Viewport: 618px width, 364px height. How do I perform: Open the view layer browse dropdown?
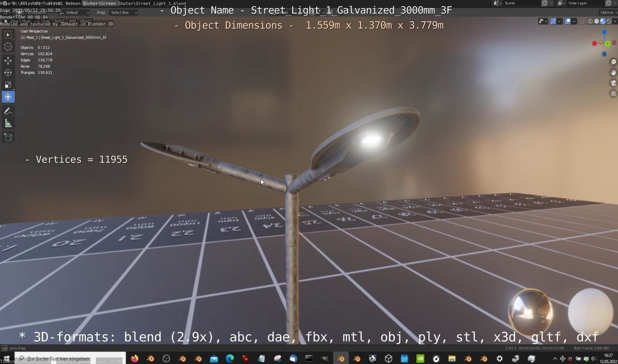pyautogui.click(x=561, y=3)
